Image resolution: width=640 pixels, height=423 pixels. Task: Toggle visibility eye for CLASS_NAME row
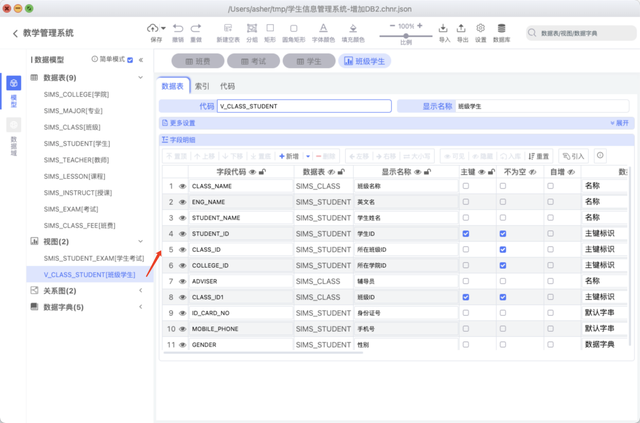pos(182,186)
